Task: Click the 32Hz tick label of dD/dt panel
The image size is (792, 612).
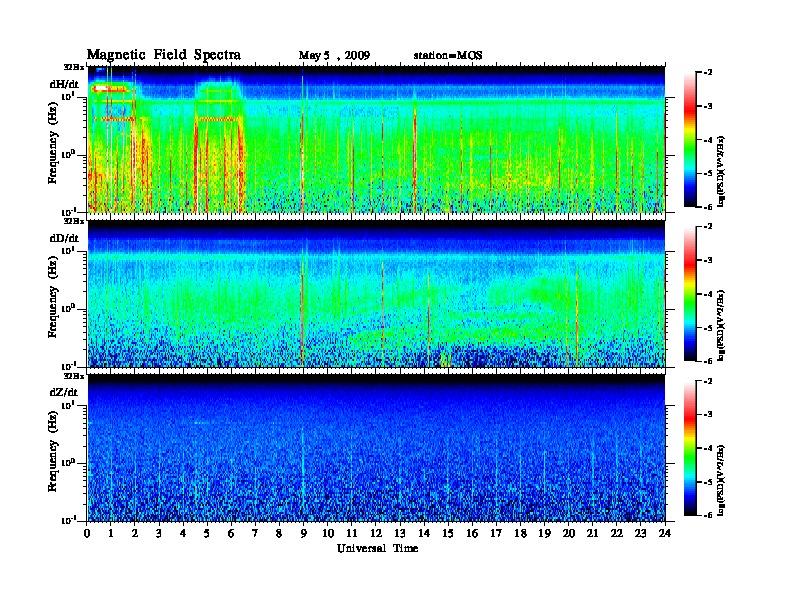Action: click(x=74, y=221)
